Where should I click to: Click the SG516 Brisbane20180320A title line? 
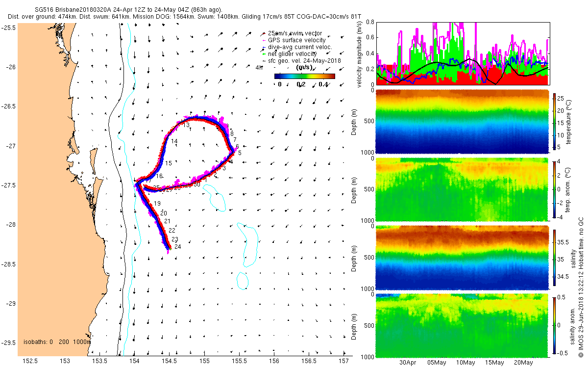[129, 10]
